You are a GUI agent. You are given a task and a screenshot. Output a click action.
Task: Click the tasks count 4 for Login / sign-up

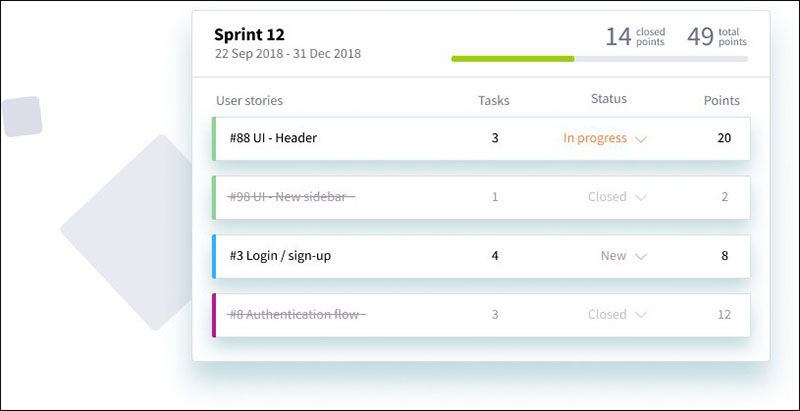tap(495, 256)
